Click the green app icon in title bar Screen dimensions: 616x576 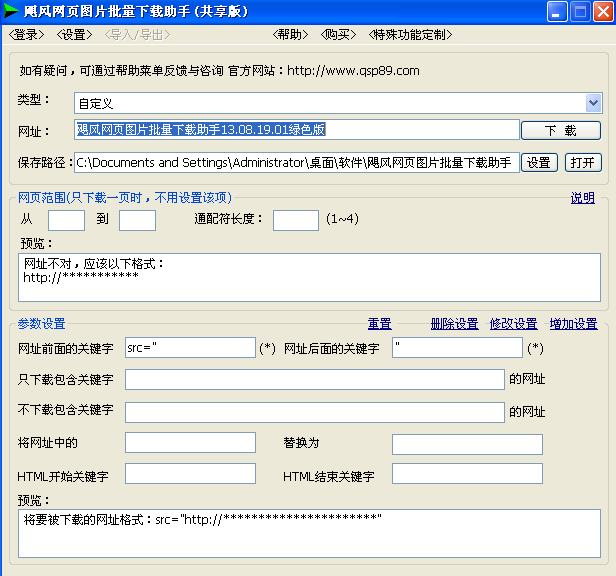point(13,12)
